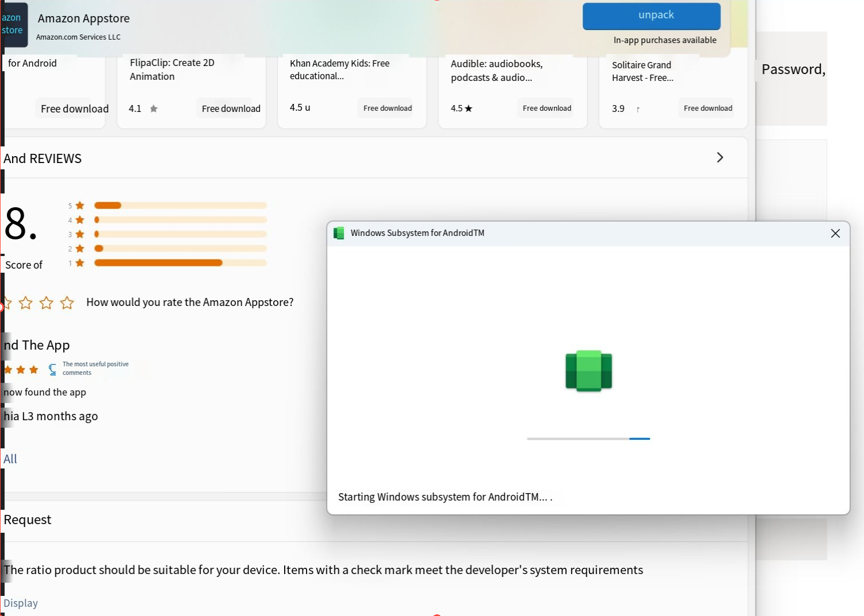Open The most useful positive comments
This screenshot has width=864, height=616.
pos(95,369)
